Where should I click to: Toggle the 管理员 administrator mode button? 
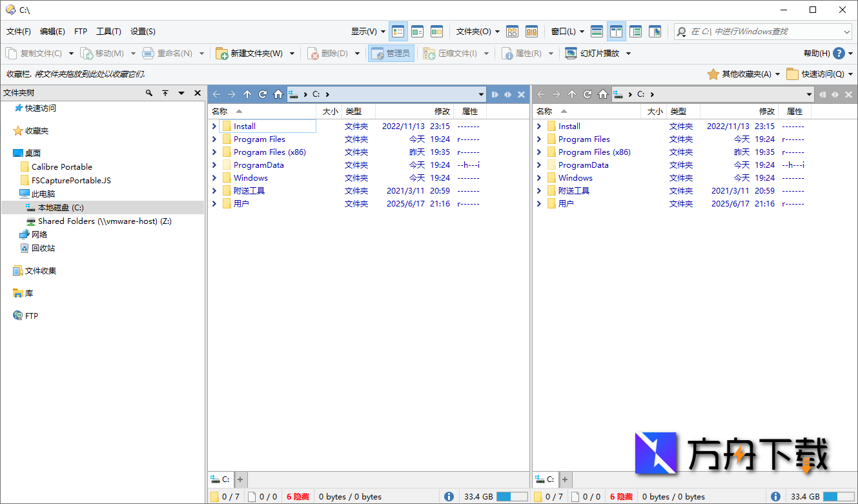tap(391, 53)
